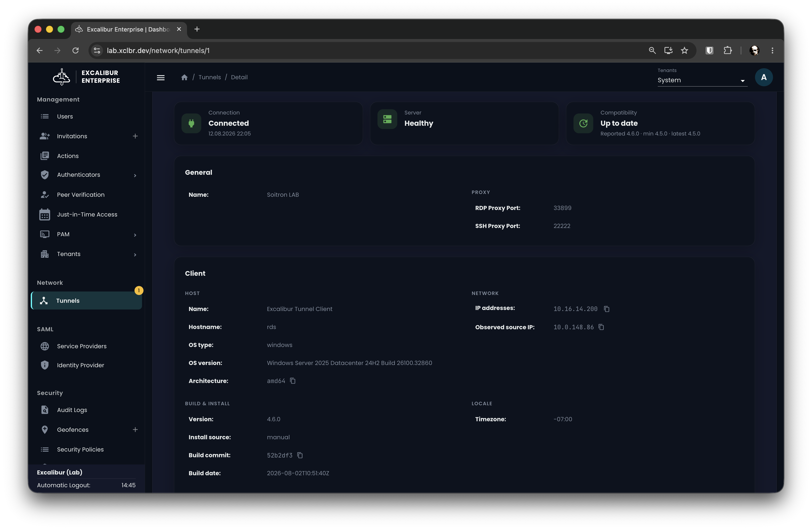This screenshot has width=812, height=530.
Task: Click the Excalibur Enterprise logo
Action: (87, 77)
